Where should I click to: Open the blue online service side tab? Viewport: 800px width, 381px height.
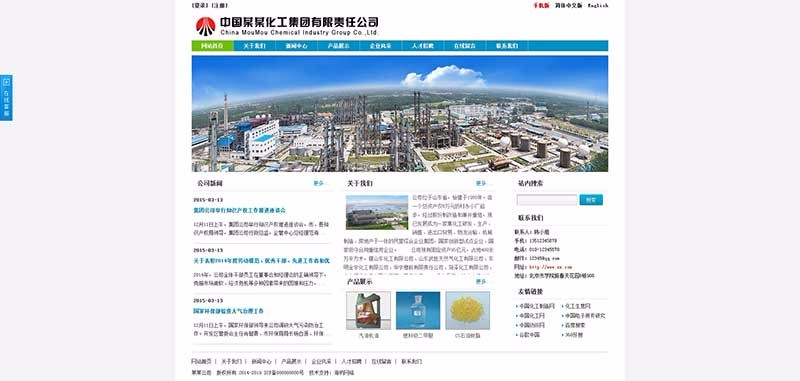6,98
